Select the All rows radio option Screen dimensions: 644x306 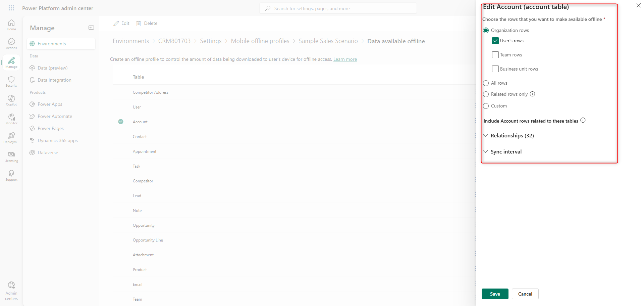coord(486,83)
